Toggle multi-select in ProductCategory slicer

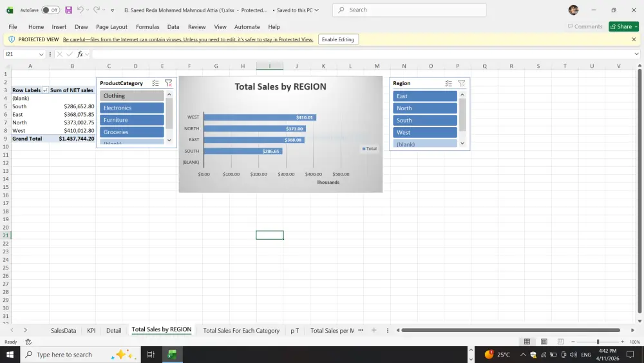click(x=155, y=83)
